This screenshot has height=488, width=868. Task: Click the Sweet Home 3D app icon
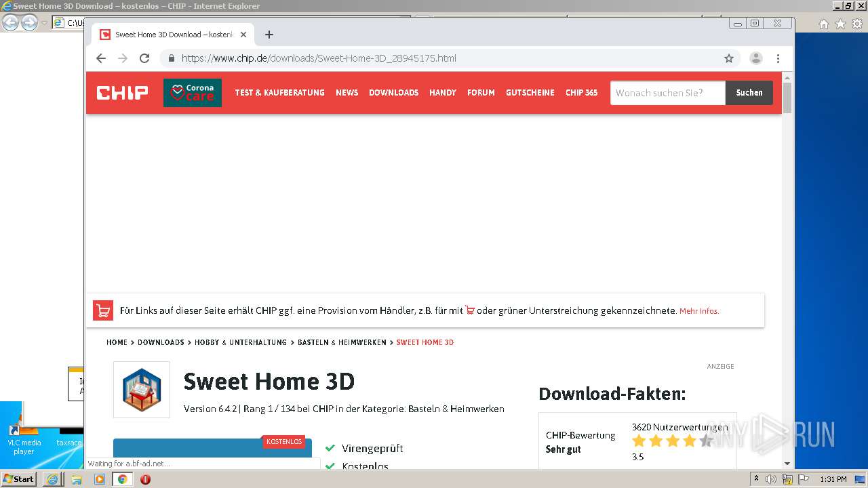(x=142, y=390)
